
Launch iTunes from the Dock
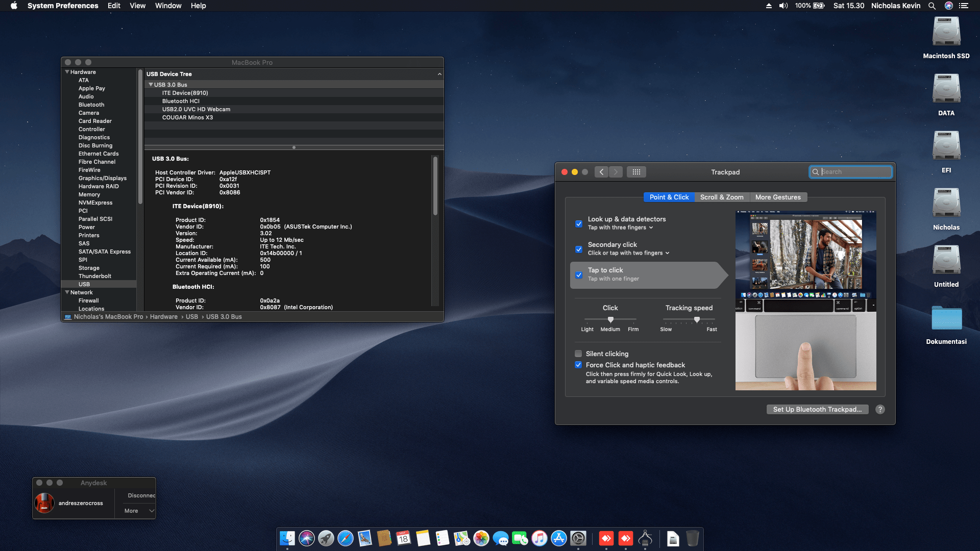click(538, 539)
